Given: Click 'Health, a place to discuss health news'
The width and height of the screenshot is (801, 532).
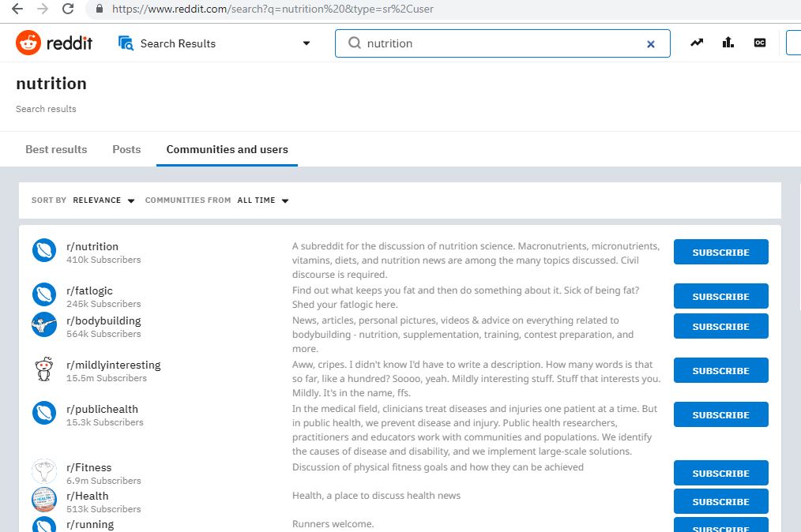Looking at the screenshot, I should click(377, 496).
